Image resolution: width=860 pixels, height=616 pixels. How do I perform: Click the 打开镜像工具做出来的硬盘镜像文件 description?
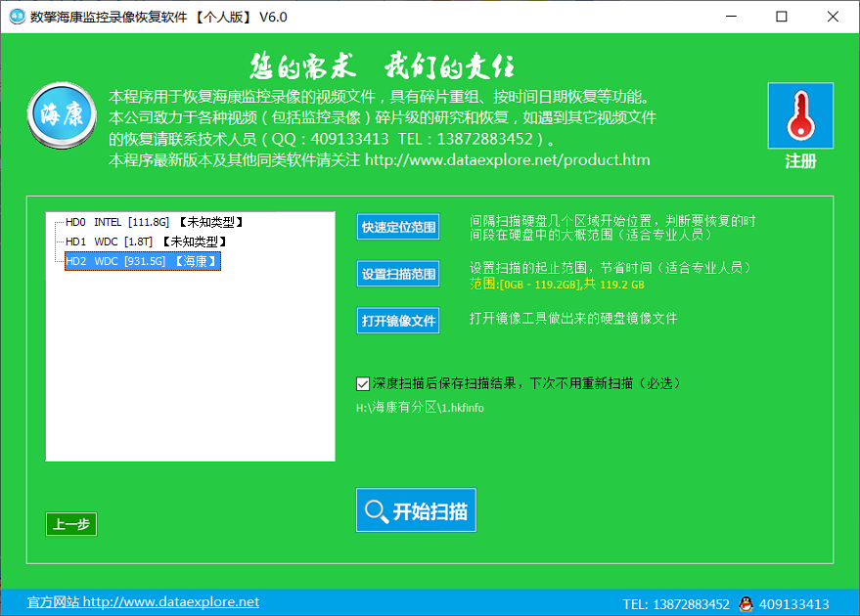[x=573, y=319]
